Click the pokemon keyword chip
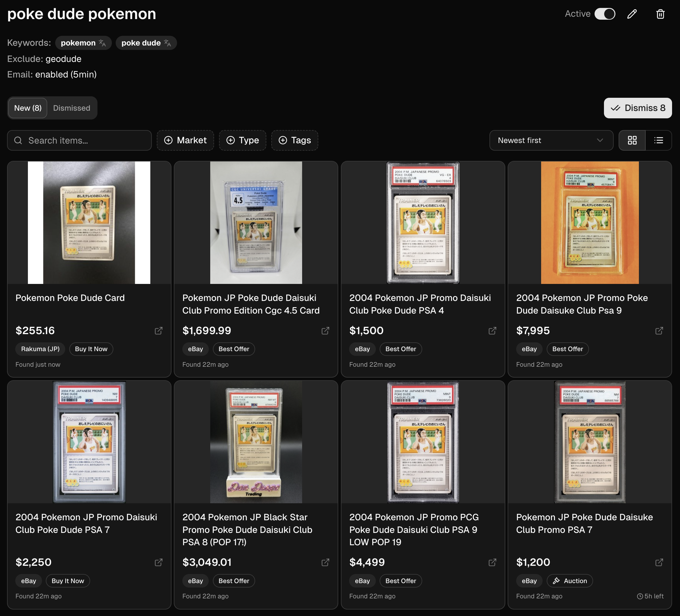 pos(83,43)
